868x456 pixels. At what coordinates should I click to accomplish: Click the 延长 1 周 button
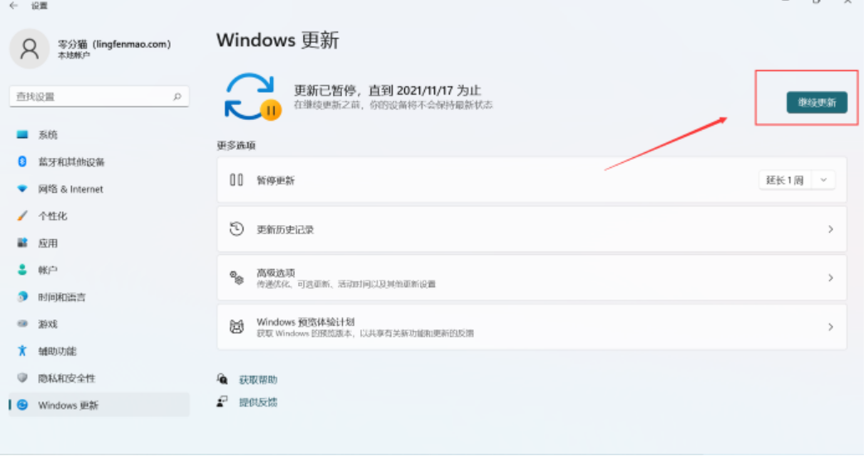(x=785, y=180)
